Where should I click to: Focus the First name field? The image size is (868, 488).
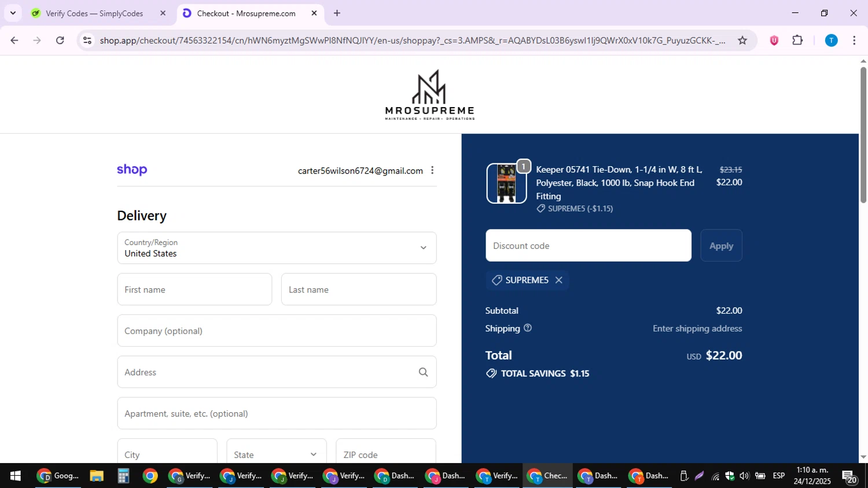(x=194, y=289)
